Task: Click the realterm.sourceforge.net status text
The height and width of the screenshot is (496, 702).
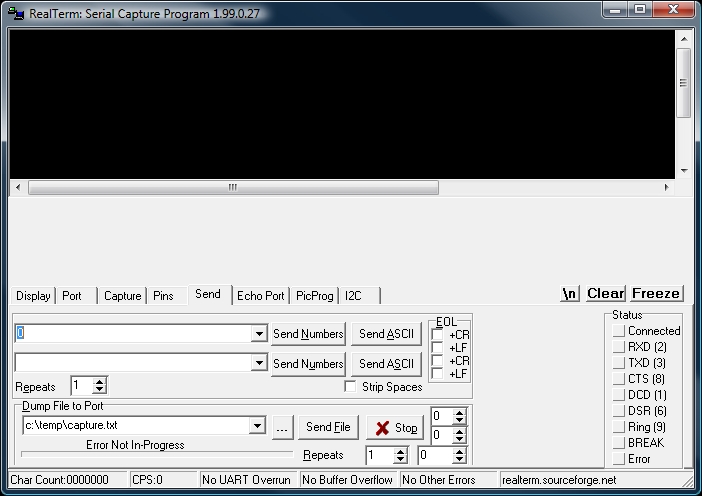Action: tap(559, 480)
